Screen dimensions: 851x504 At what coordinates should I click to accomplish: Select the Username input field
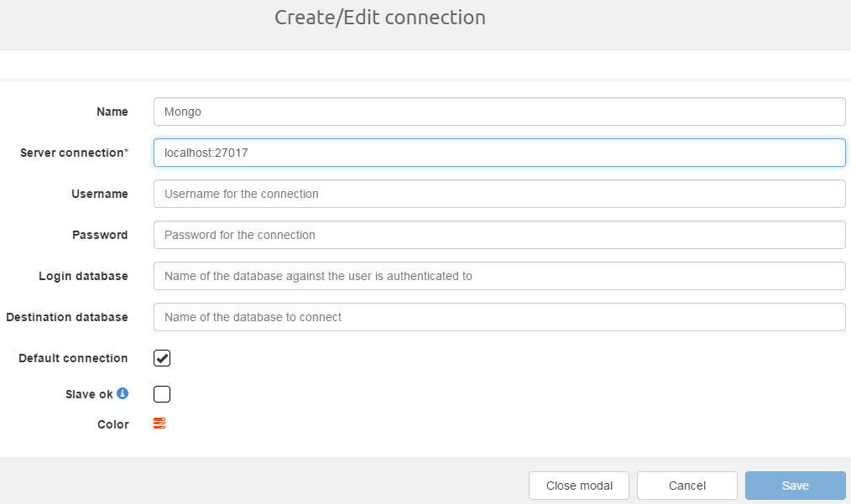(499, 194)
